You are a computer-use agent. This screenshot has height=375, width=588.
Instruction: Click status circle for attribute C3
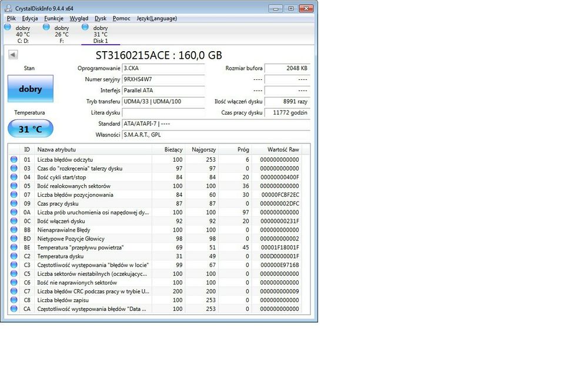[14, 264]
